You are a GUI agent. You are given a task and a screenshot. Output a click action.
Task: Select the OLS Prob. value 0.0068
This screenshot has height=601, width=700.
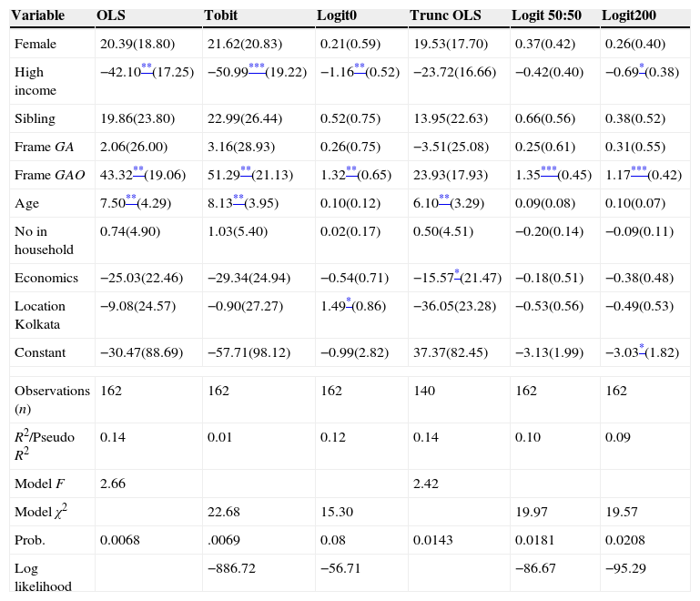tap(119, 541)
